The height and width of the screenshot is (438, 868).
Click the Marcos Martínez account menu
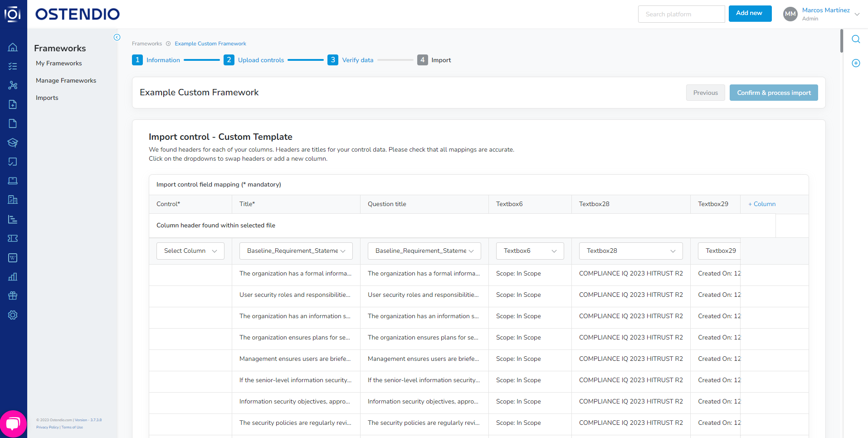[x=826, y=14]
